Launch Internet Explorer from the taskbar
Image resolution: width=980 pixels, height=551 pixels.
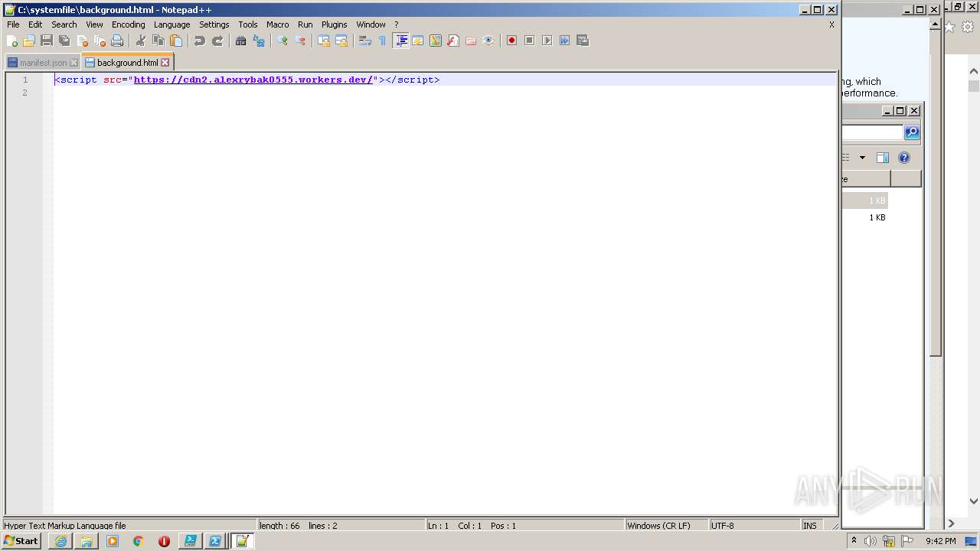pos(60,541)
